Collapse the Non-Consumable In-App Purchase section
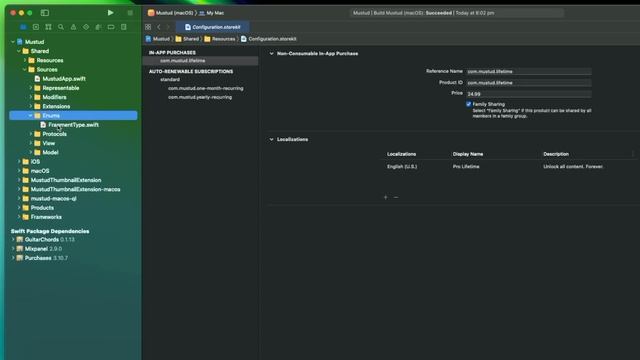 271,53
